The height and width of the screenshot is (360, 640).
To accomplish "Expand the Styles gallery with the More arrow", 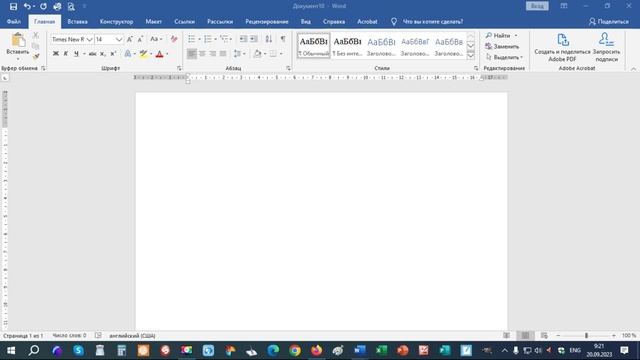I will 471,55.
